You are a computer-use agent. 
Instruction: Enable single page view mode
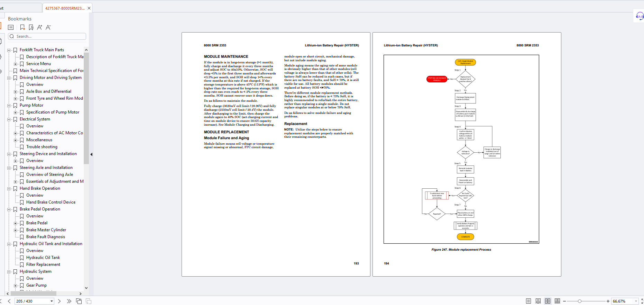(528, 301)
